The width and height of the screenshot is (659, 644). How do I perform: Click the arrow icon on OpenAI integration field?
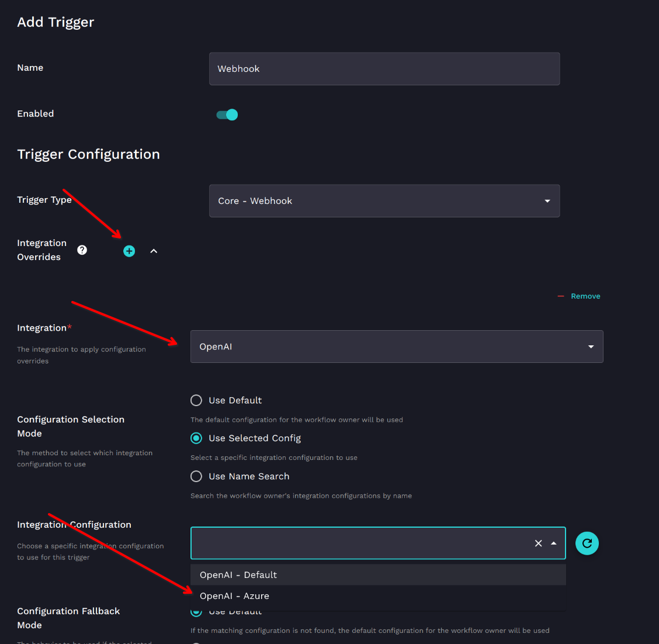click(591, 347)
